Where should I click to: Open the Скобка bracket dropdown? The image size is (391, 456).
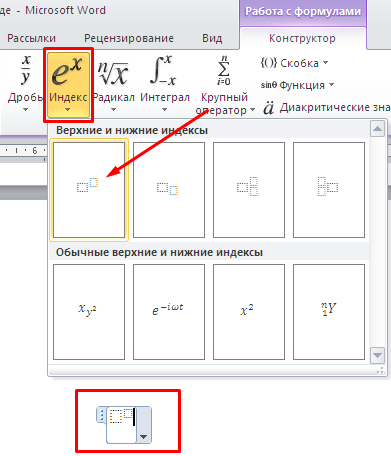294,63
